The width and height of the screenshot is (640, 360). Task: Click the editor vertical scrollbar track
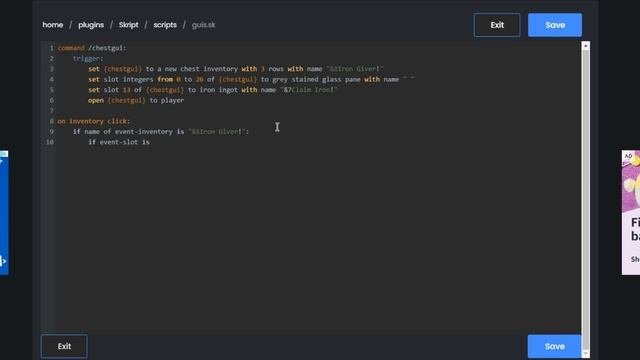586,200
